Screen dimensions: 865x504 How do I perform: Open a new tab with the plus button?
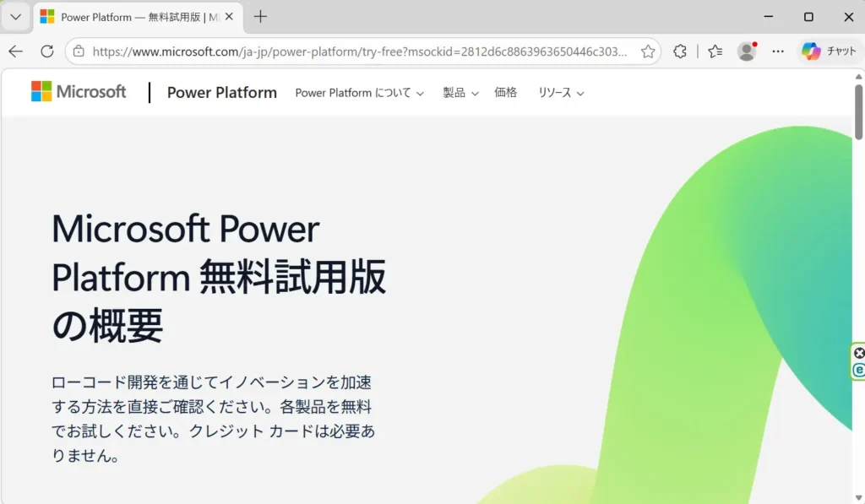pyautogui.click(x=261, y=17)
